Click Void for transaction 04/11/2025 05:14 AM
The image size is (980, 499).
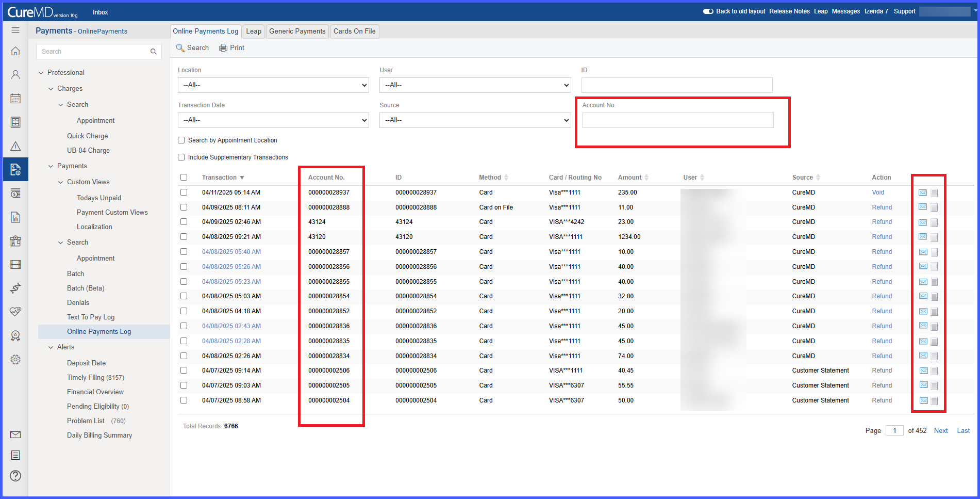coord(878,192)
